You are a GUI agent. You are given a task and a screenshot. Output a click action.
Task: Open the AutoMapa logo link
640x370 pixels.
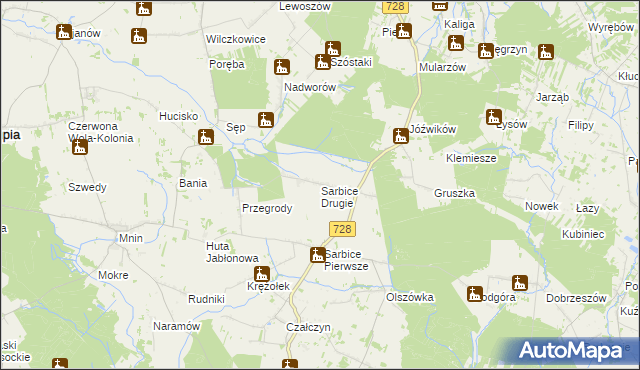(x=571, y=350)
